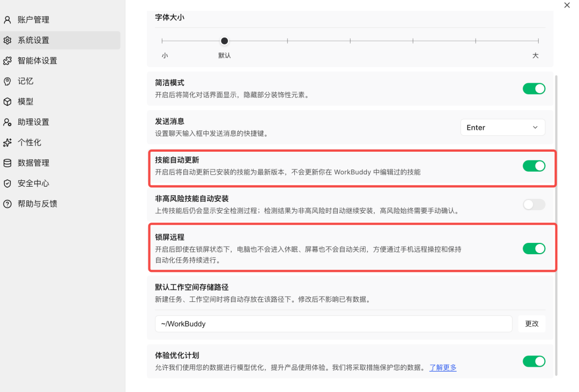Open 账户管理 via its person icon

[x=8, y=20]
